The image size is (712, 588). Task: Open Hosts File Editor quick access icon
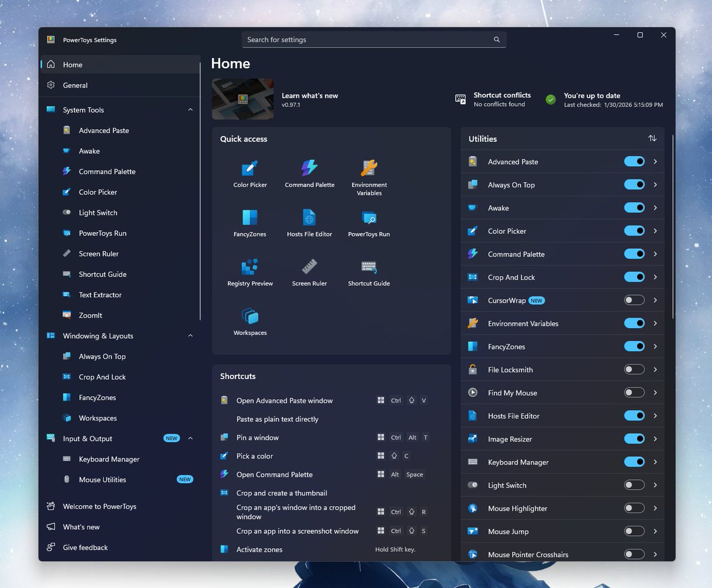pyautogui.click(x=309, y=223)
